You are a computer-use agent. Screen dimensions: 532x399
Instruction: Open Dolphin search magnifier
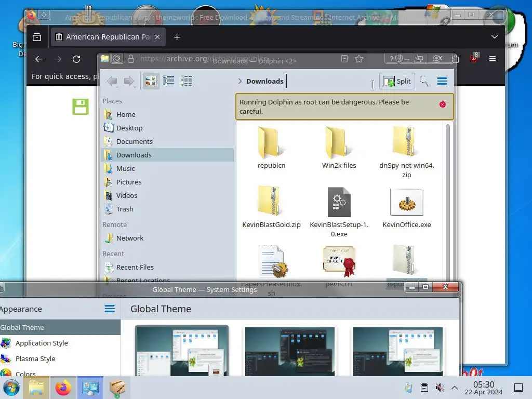424,81
